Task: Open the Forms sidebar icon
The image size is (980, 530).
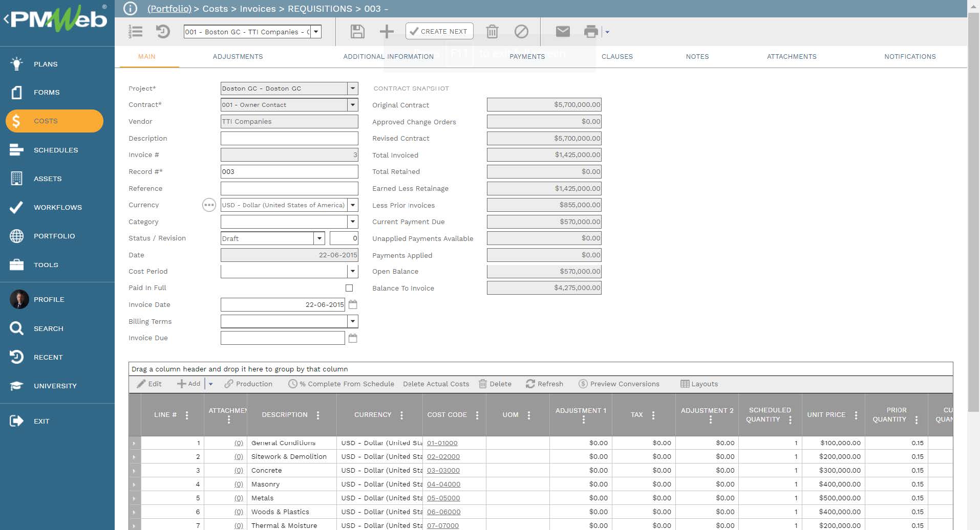Action: [x=16, y=92]
